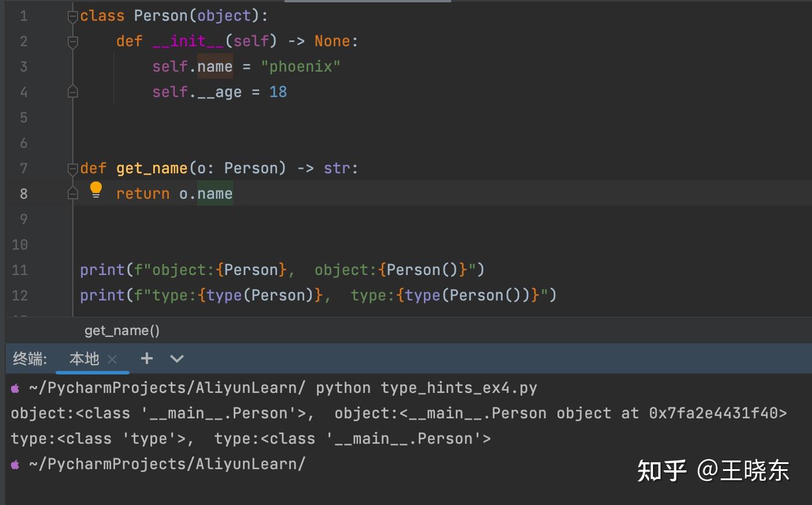Click the 终端 panel label
Screen dimensions: 812x505
coord(29,358)
